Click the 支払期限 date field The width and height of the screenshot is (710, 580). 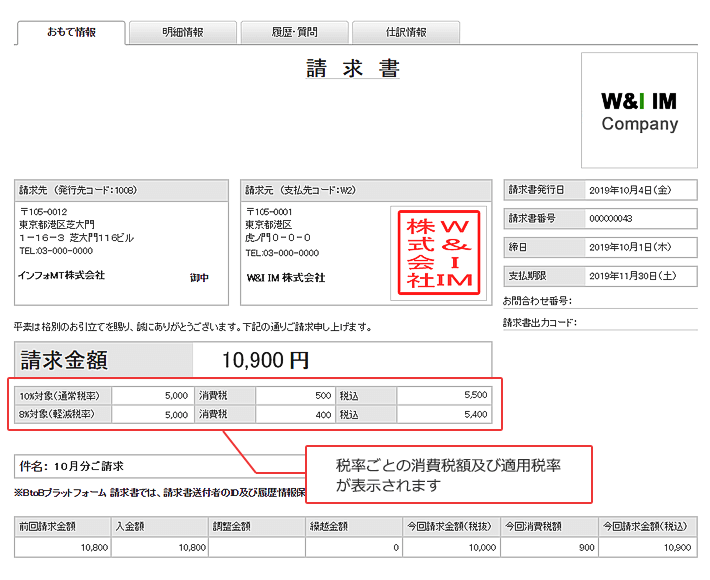641,275
